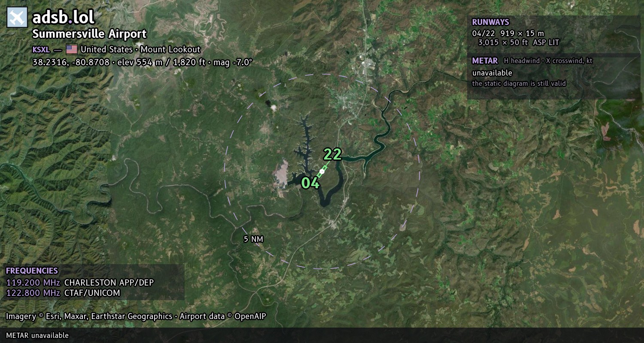Image resolution: width=644 pixels, height=343 pixels.
Task: Click the FREQUENCIES panel heading
Action: pyautogui.click(x=32, y=271)
